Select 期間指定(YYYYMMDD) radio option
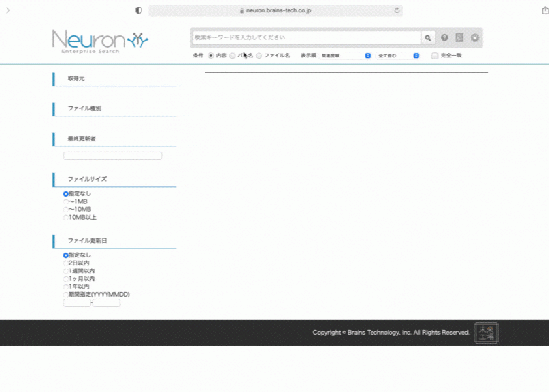549x392 pixels. [66, 295]
